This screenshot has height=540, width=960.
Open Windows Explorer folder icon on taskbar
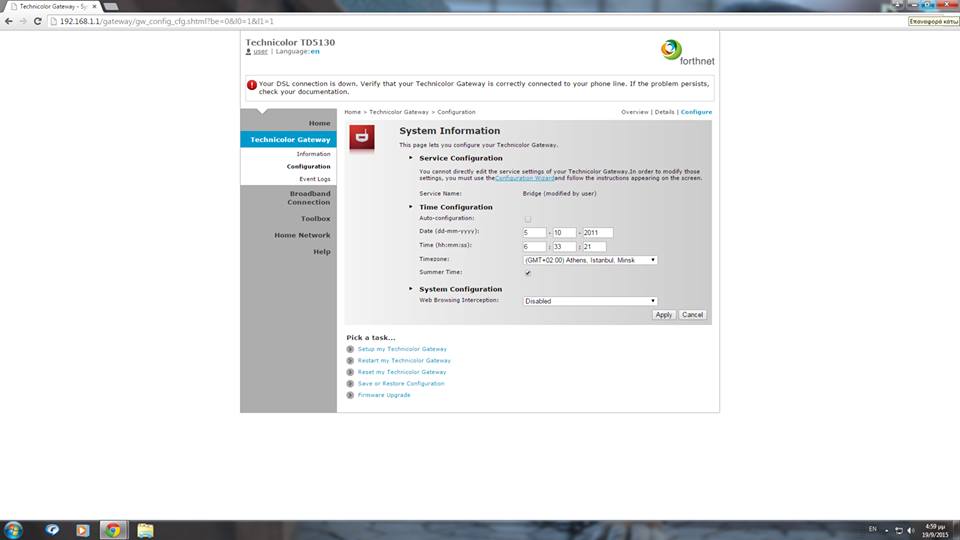tap(145, 530)
